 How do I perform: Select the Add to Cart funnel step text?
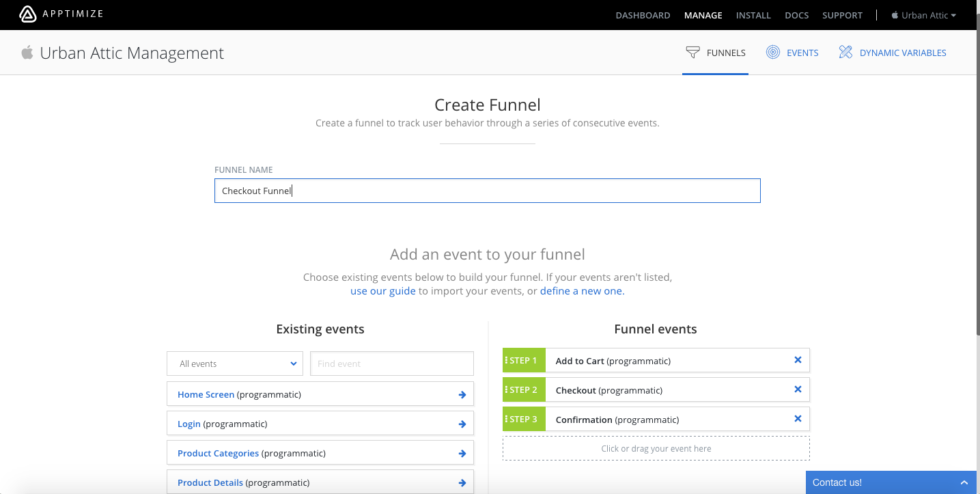coord(613,361)
